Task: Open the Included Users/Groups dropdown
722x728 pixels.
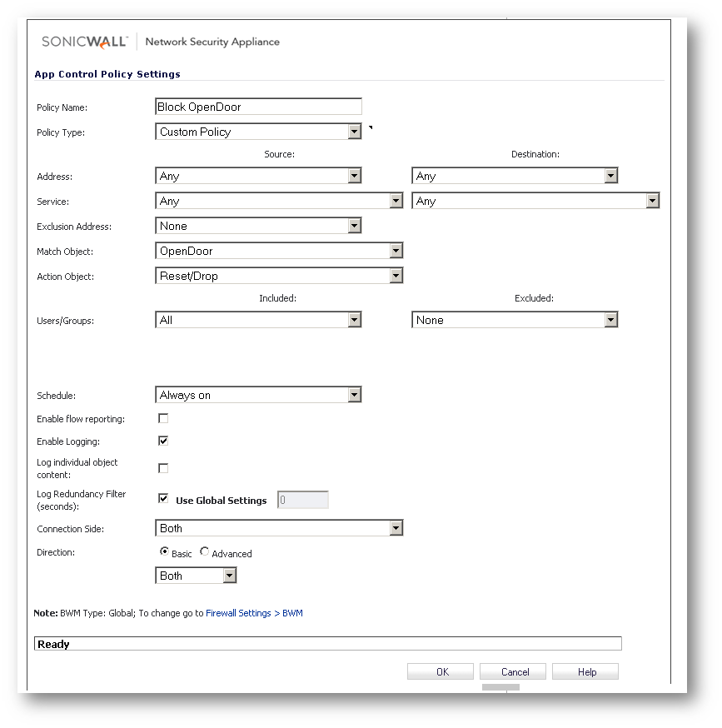Action: pos(258,319)
